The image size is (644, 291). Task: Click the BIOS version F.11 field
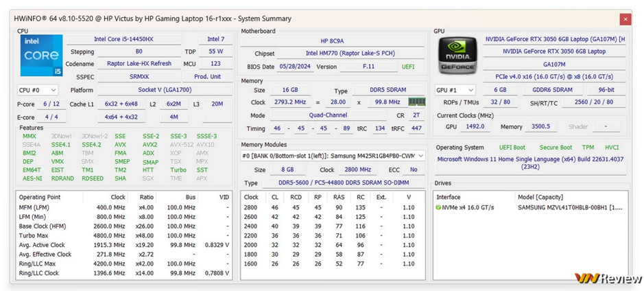tap(369, 67)
